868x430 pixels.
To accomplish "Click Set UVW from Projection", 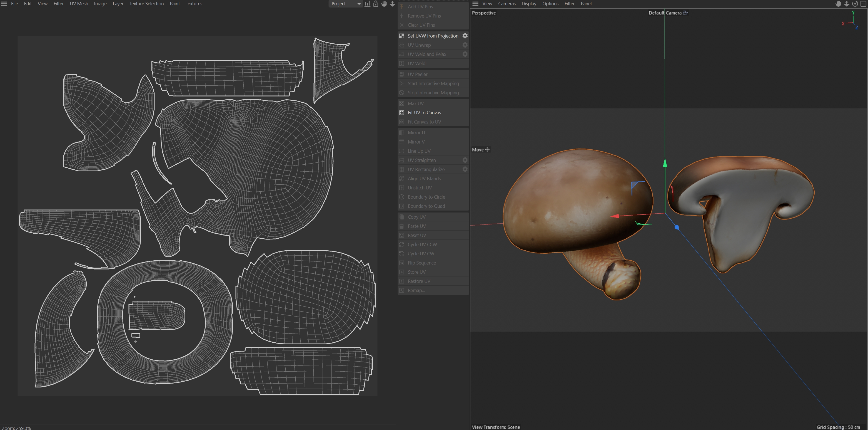I will [433, 36].
